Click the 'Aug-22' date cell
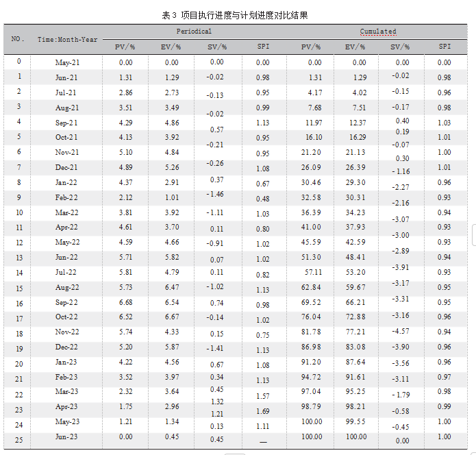Viewport: 476px width, 455px height. [67, 287]
